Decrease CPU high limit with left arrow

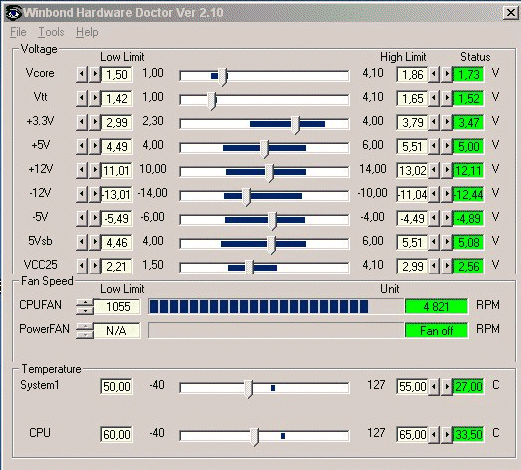coord(433,434)
